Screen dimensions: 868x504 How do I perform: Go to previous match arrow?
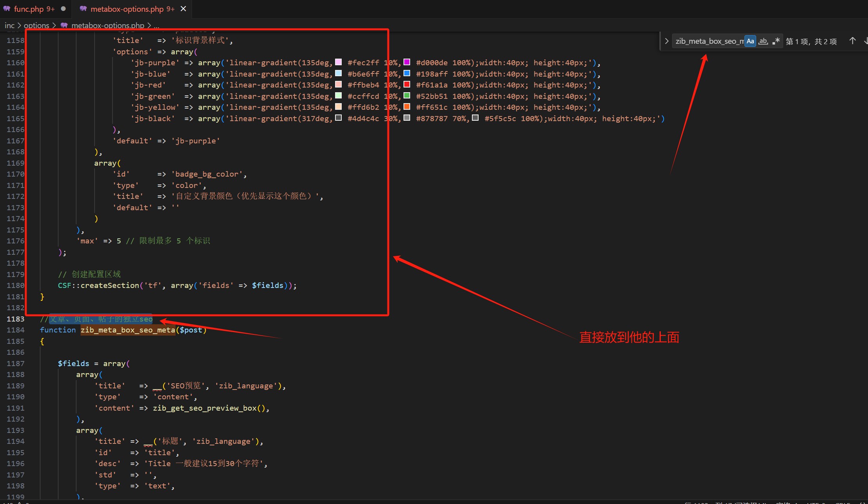[853, 41]
